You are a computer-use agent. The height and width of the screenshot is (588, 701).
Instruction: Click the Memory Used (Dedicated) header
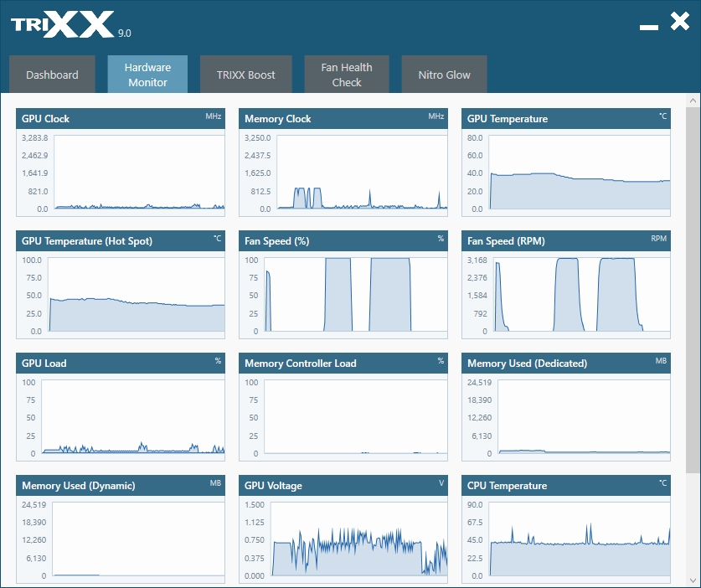tap(566, 363)
